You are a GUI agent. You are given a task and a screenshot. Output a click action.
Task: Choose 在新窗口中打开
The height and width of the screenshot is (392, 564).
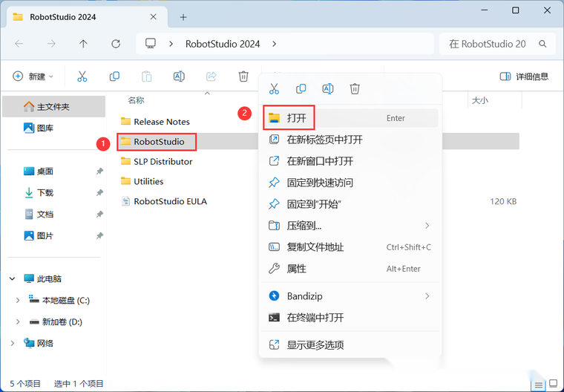pos(350,161)
